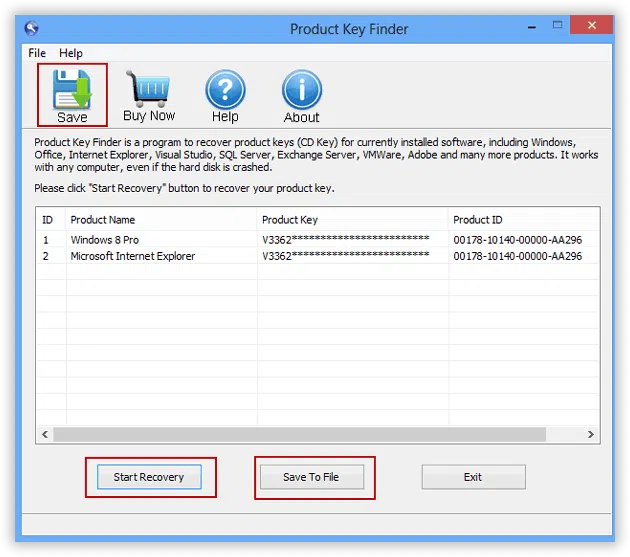630x557 pixels.
Task: Click the Save To File button
Action: (x=311, y=477)
